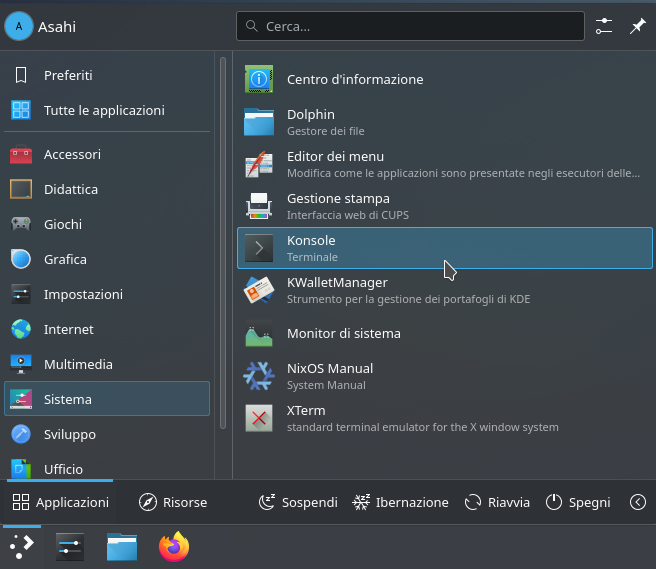Switch to Applicazioni tab
This screenshot has height=569, width=656.
[60, 502]
